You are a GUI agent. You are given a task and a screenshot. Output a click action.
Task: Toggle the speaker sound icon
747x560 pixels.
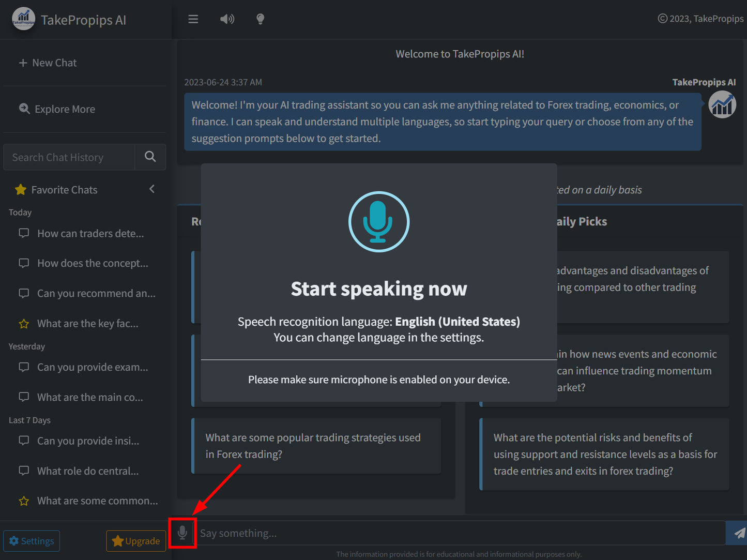coord(227,19)
